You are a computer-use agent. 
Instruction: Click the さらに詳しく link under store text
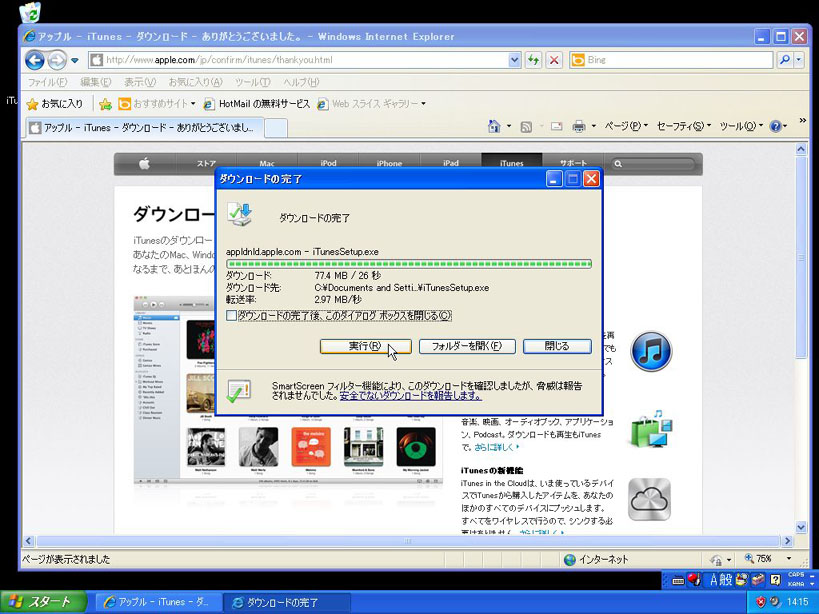[x=497, y=447]
